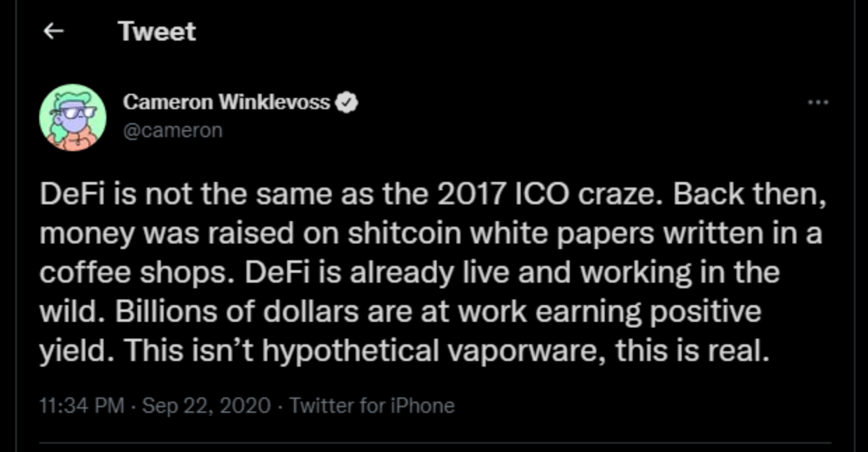The image size is (868, 452).
Task: Click the tweet line starting "DeFi is not"
Action: (433, 195)
